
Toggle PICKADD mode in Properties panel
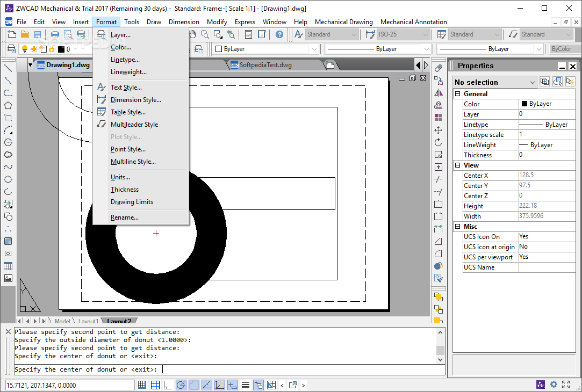[x=544, y=82]
